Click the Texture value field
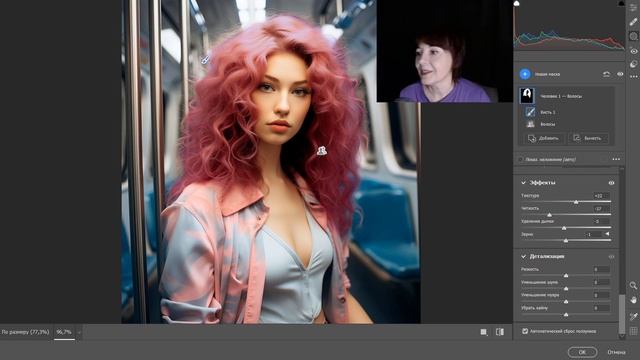 [x=601, y=196]
